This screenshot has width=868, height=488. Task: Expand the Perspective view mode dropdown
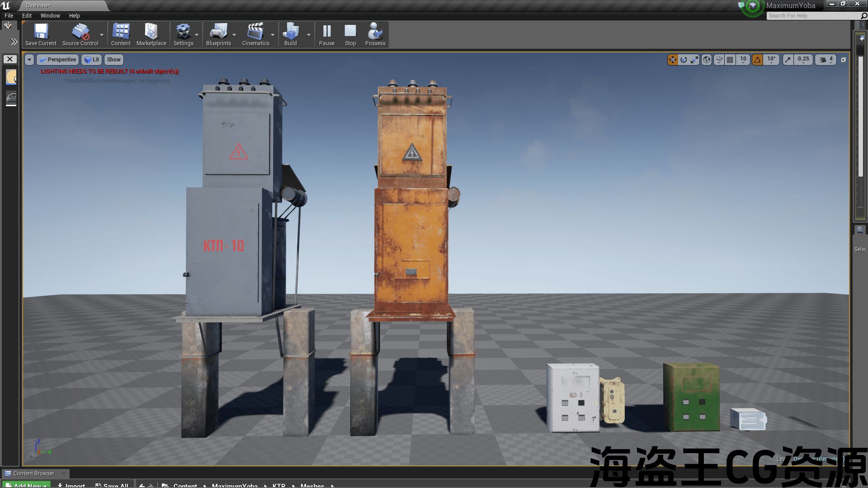(x=58, y=60)
